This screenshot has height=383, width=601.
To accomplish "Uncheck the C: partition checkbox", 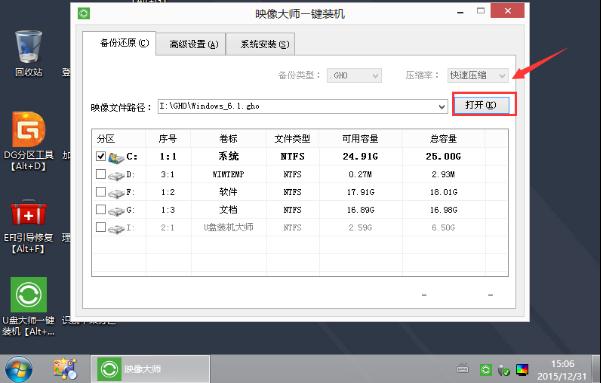I will 101,156.
